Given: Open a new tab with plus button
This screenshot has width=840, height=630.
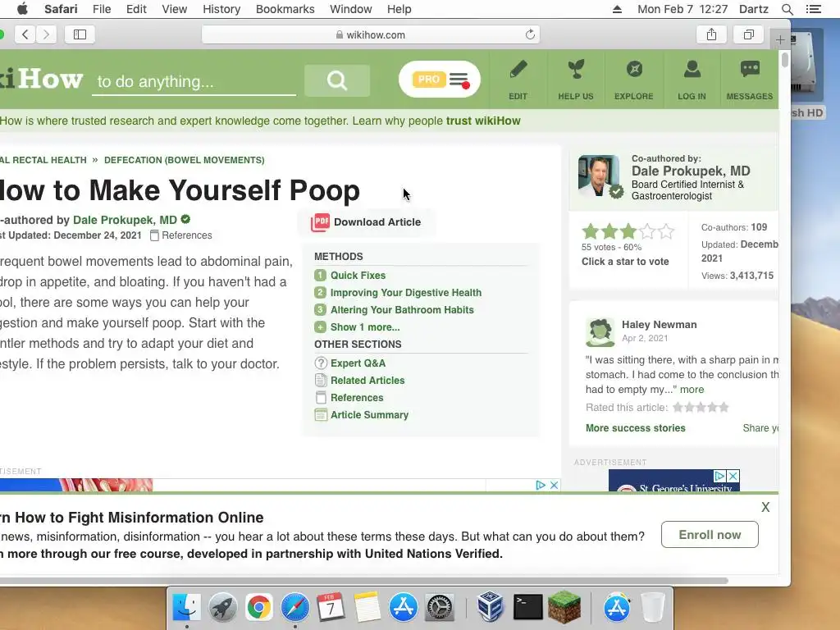Looking at the screenshot, I should (780, 39).
